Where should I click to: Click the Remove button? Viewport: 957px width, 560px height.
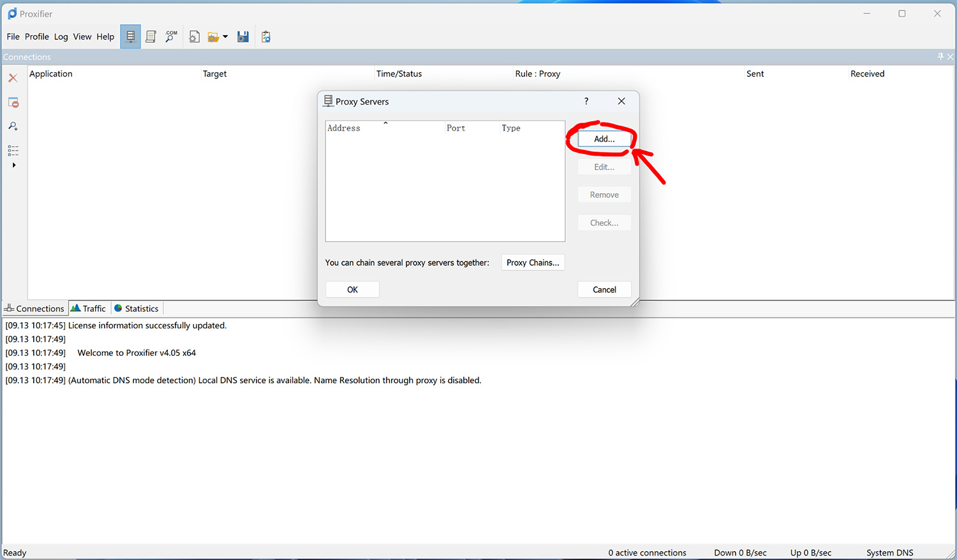point(604,195)
